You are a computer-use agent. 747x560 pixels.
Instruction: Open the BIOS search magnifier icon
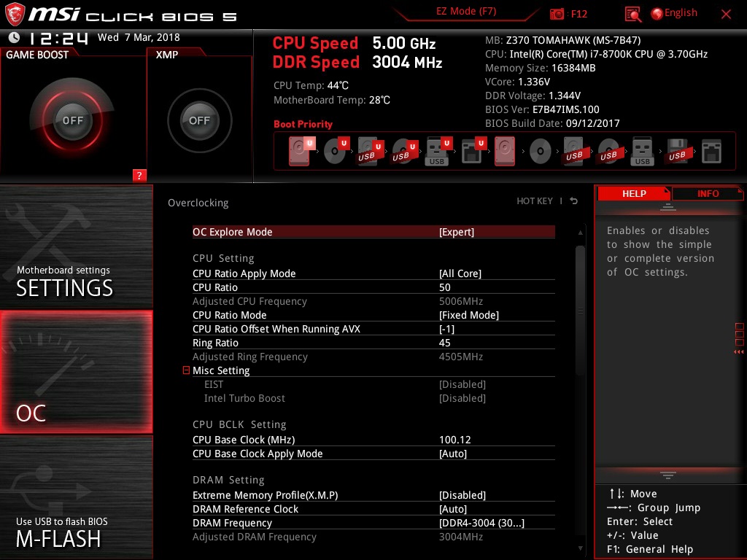click(x=632, y=15)
